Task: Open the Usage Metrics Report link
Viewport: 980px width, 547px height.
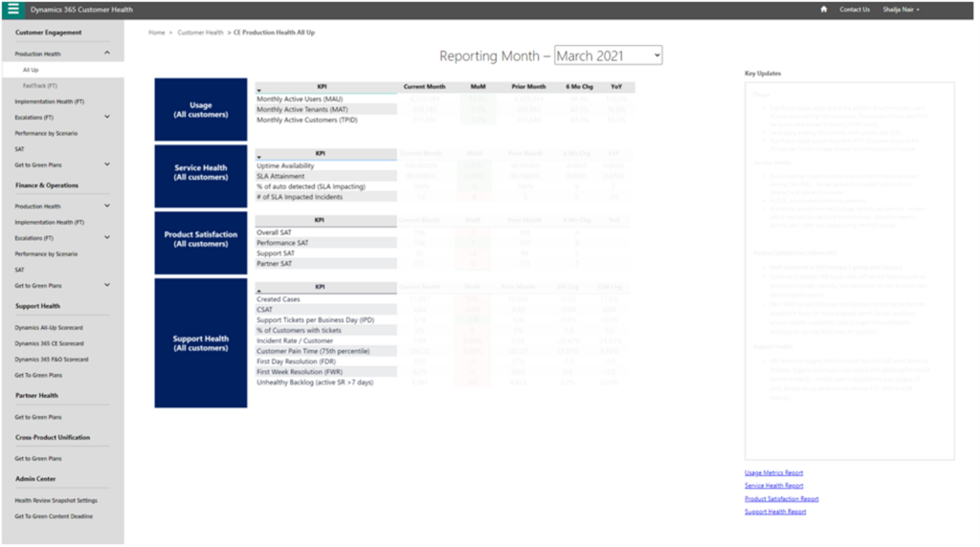Action: tap(773, 472)
